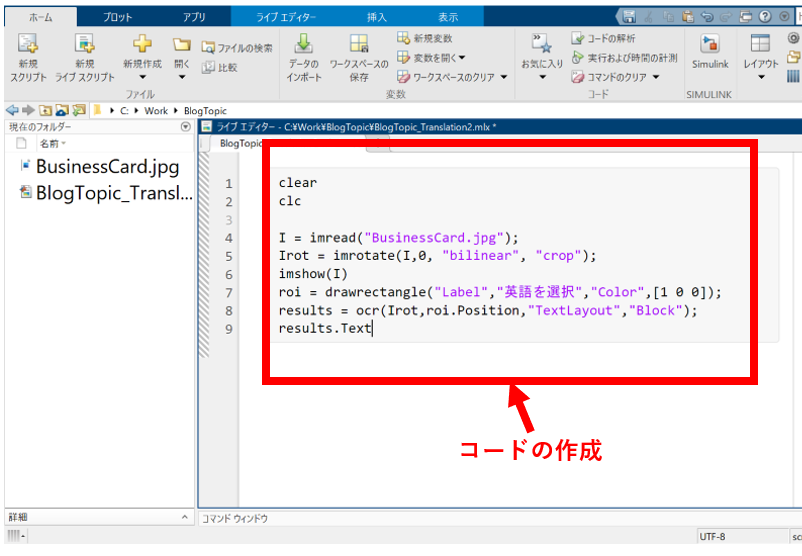This screenshot has width=802, height=556.
Task: Click ワークスペースの保存 icon
Action: click(x=359, y=45)
